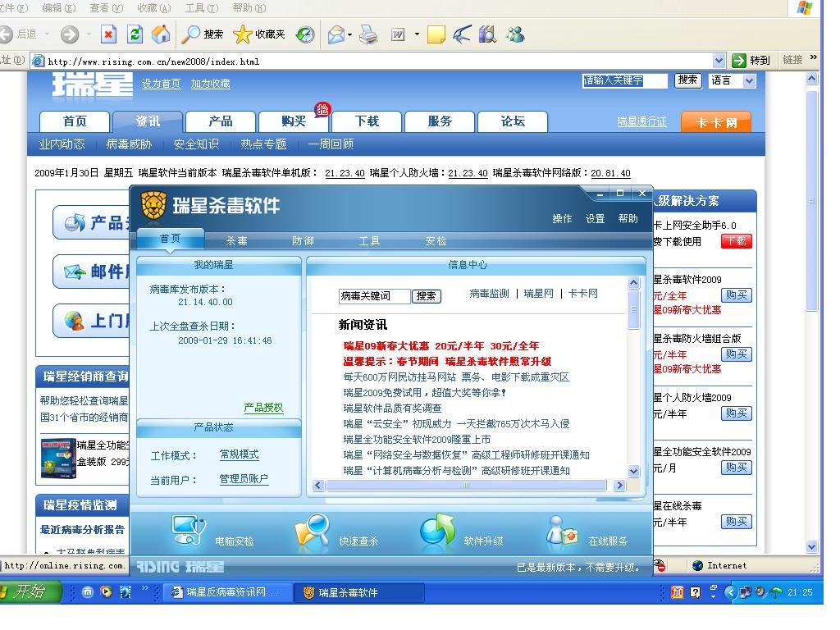This screenshot has height=630, width=840.
Task: Open the 设置 menu in Rising
Action: [x=595, y=218]
